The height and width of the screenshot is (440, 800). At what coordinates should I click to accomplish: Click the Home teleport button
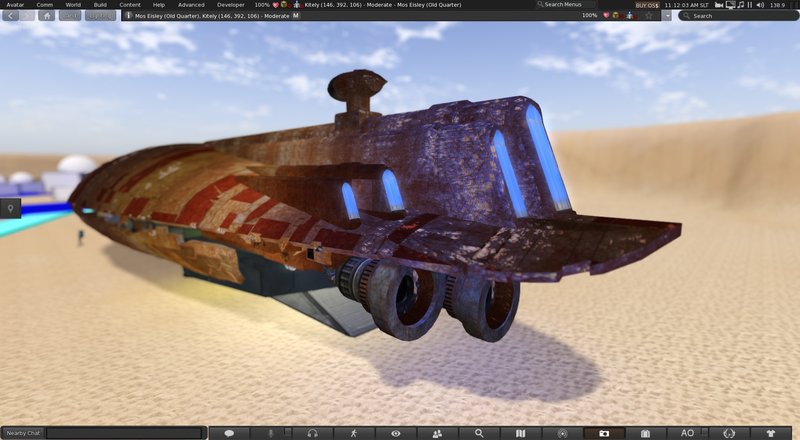tap(46, 16)
